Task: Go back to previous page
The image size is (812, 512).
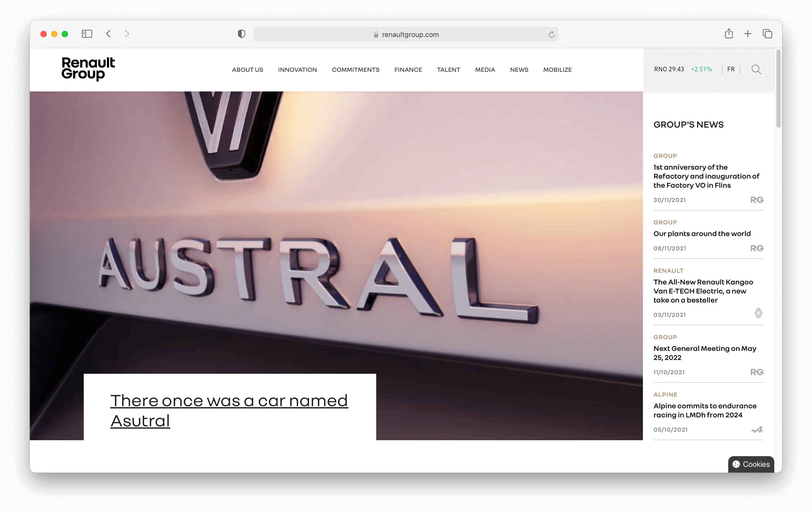Action: [108, 34]
